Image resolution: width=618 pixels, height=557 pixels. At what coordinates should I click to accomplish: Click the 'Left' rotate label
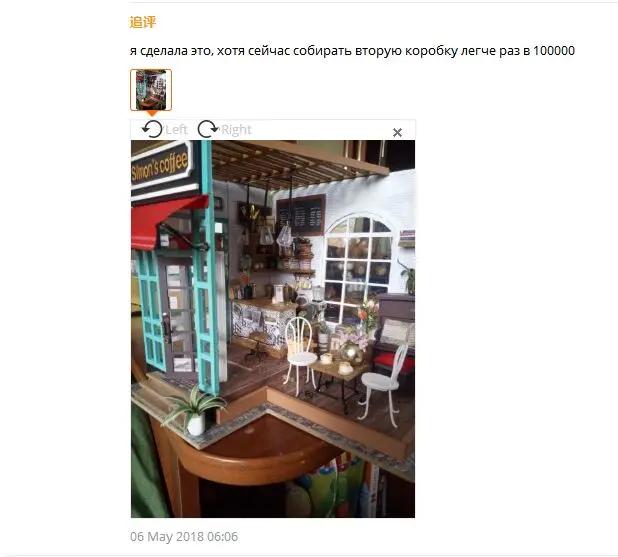(x=176, y=129)
